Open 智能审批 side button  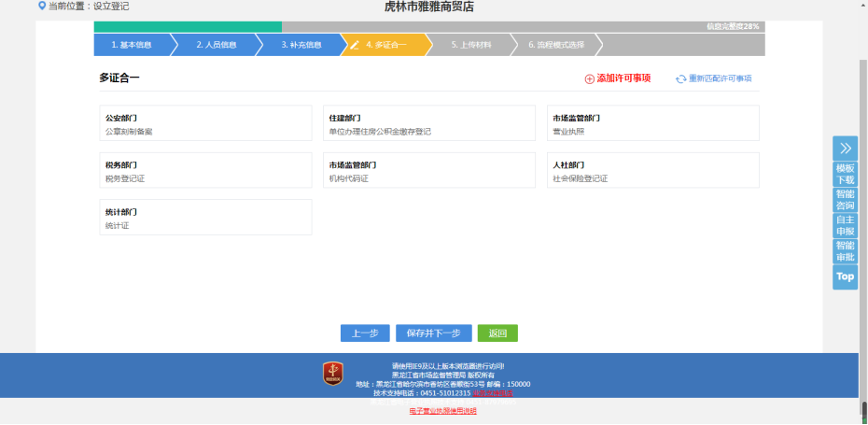(845, 251)
